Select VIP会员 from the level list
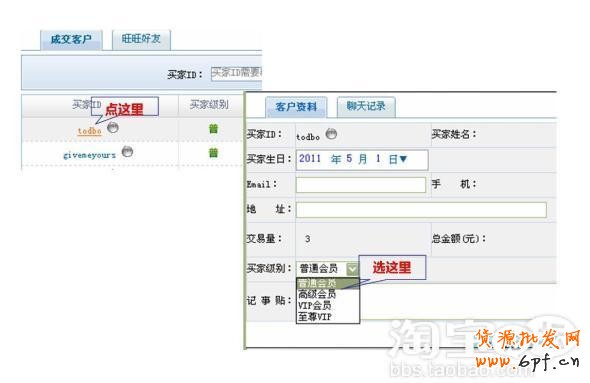Screen dimensions: 590x383 tap(315, 305)
